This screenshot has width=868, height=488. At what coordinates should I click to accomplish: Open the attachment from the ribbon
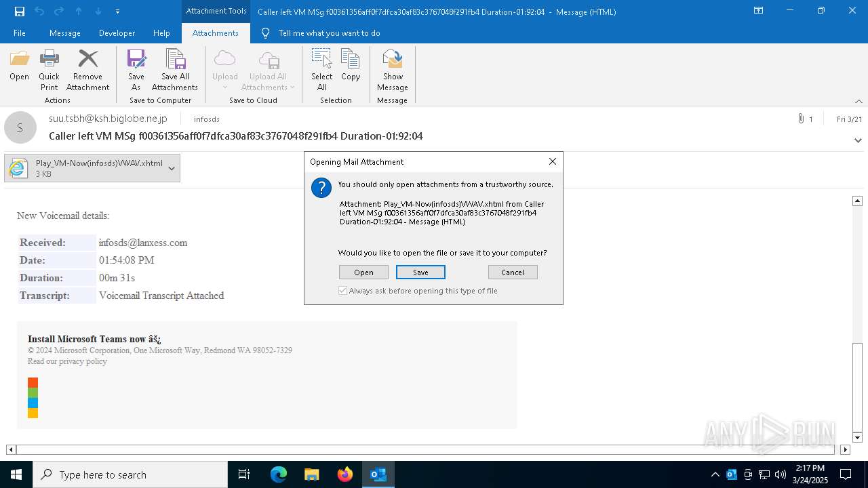tap(19, 66)
